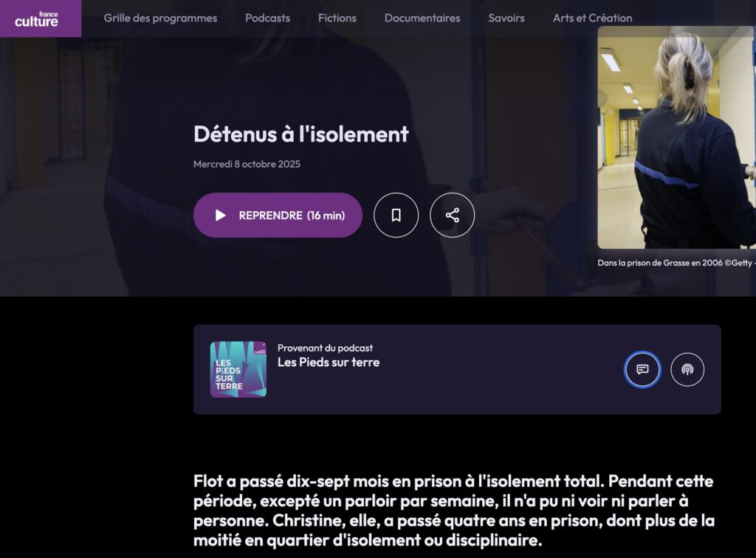
Task: Click the podcast broadcast subscribe icon
Action: (x=687, y=369)
